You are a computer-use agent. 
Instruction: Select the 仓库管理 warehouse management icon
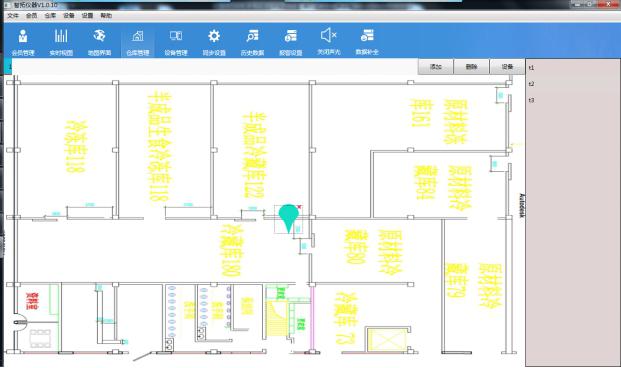(137, 41)
